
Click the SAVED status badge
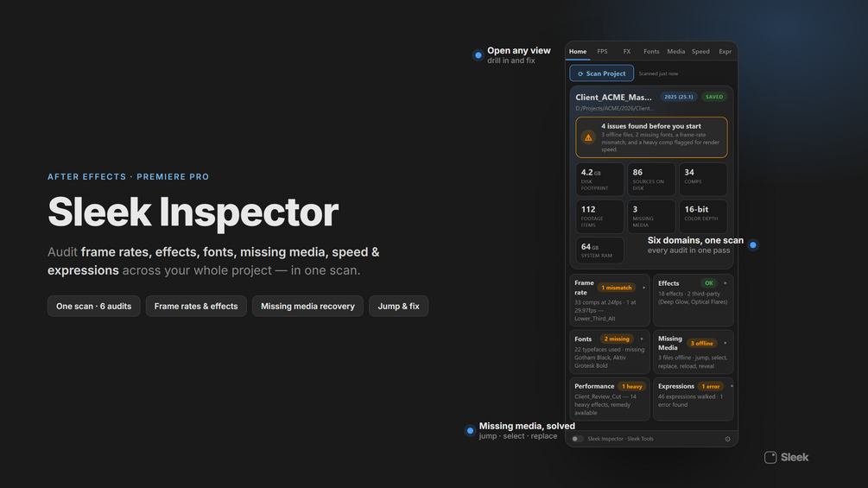coord(714,97)
